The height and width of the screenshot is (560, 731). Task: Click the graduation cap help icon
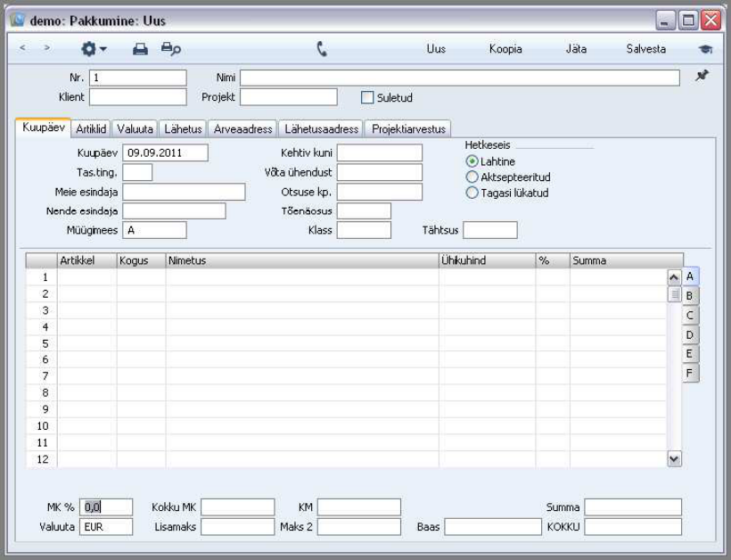[705, 49]
